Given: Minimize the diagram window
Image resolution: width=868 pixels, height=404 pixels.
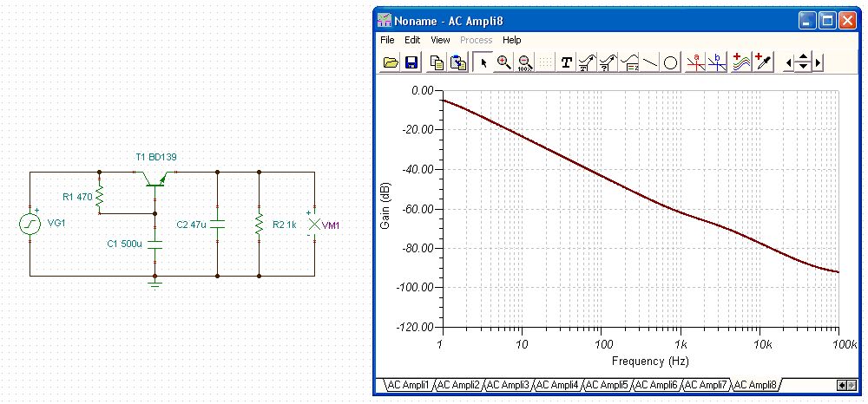Looking at the screenshot, I should pyautogui.click(x=807, y=22).
